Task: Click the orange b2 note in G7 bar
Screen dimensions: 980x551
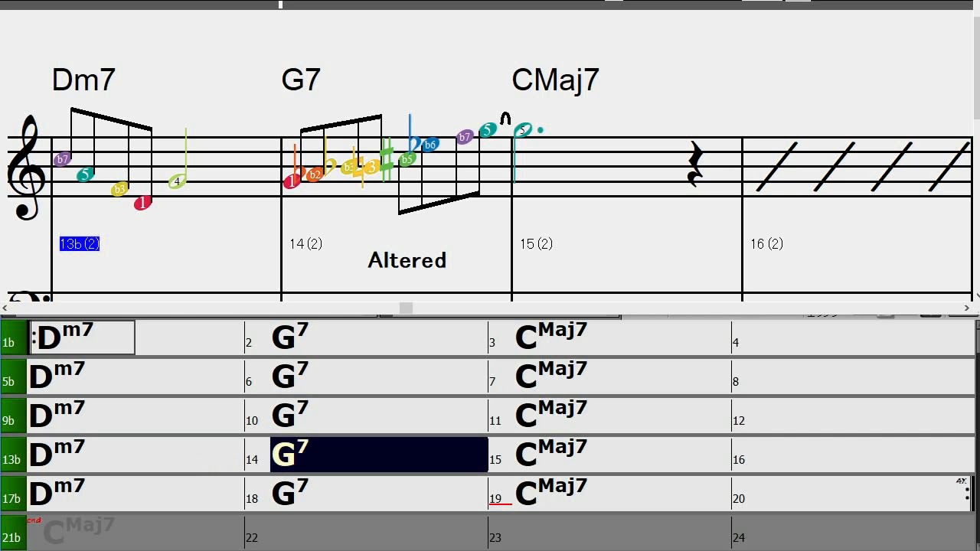Action: (x=314, y=174)
